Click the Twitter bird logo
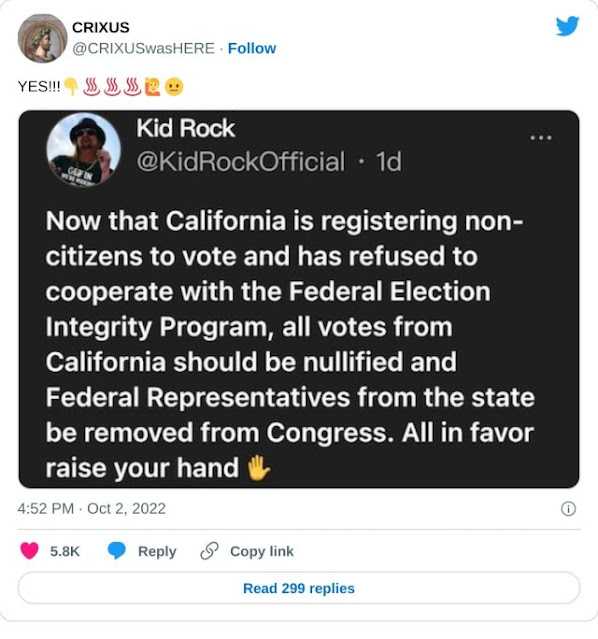The width and height of the screenshot is (598, 639). (567, 26)
